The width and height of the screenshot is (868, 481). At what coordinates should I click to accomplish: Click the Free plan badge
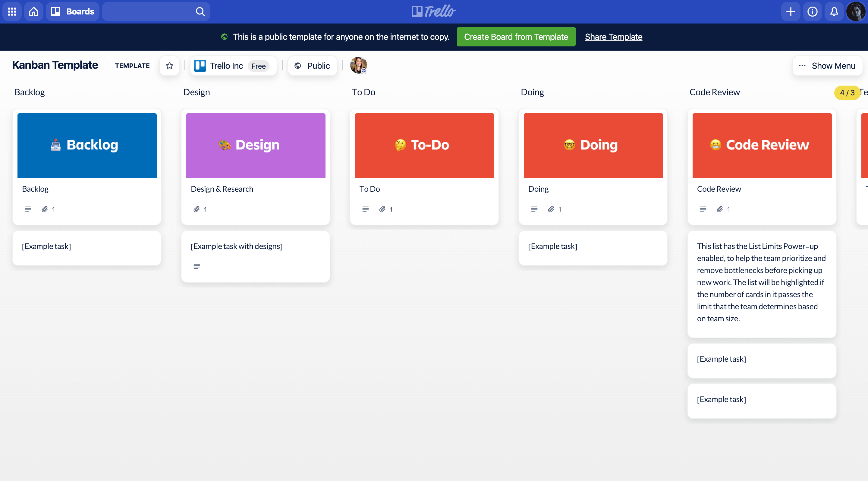(x=259, y=66)
